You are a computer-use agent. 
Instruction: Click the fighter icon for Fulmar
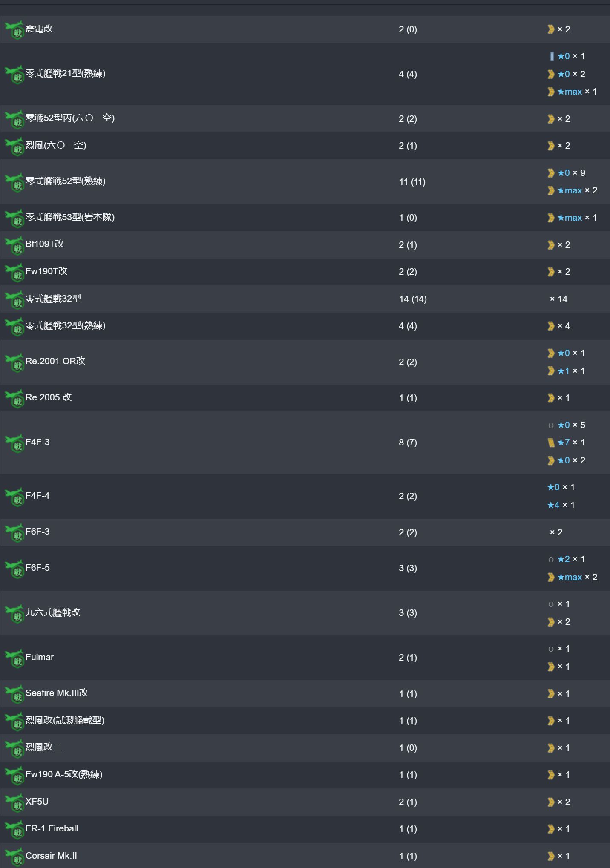[14, 658]
